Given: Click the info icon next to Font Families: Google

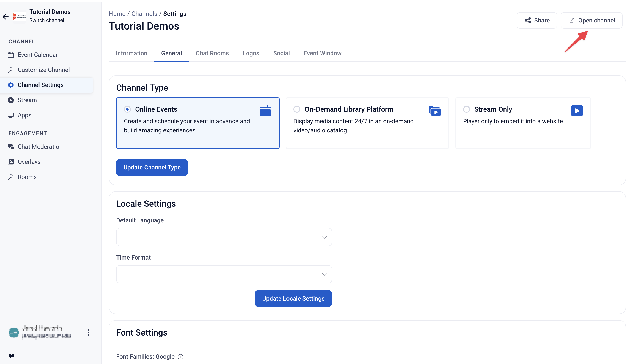Looking at the screenshot, I should tap(180, 357).
